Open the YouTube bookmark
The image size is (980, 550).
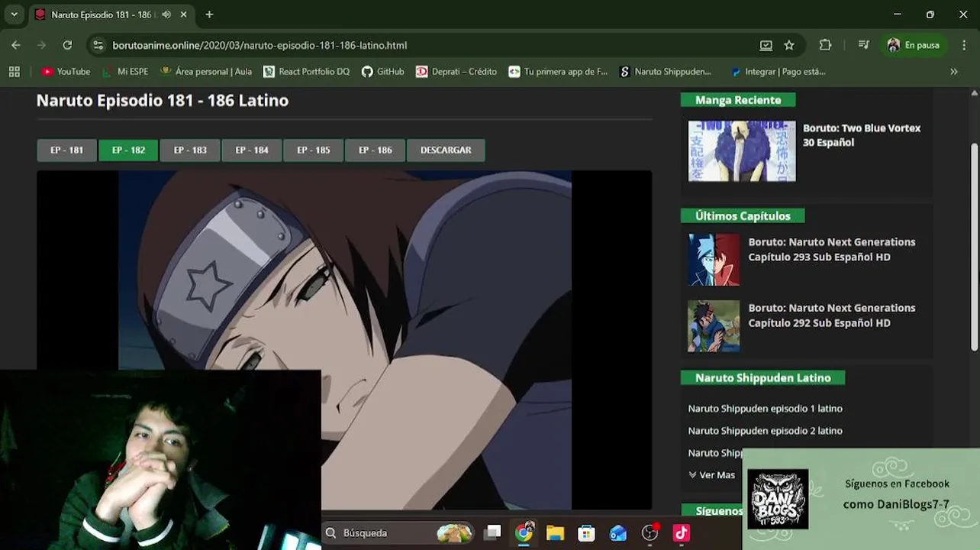66,71
